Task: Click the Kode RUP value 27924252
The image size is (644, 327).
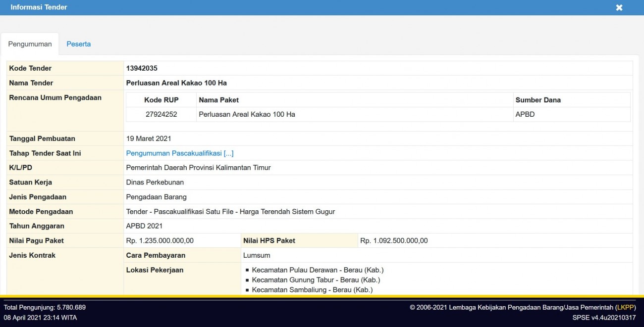Action: pos(161,114)
